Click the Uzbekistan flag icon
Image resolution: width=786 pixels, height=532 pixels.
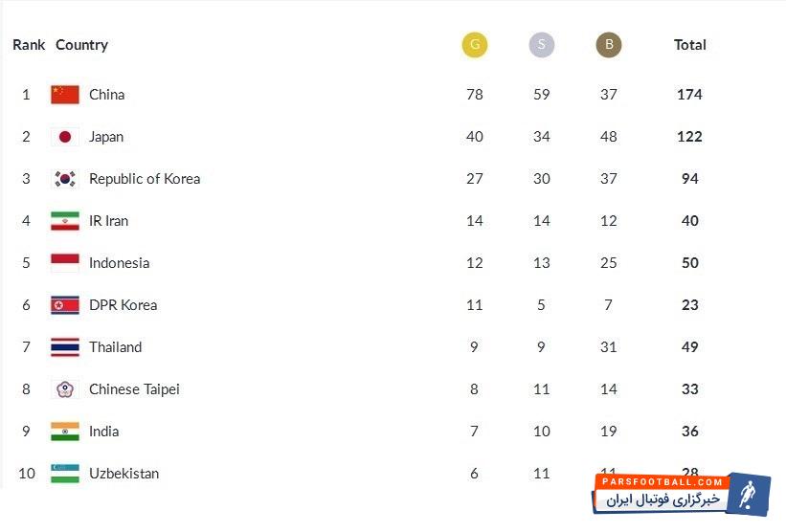tap(65, 474)
